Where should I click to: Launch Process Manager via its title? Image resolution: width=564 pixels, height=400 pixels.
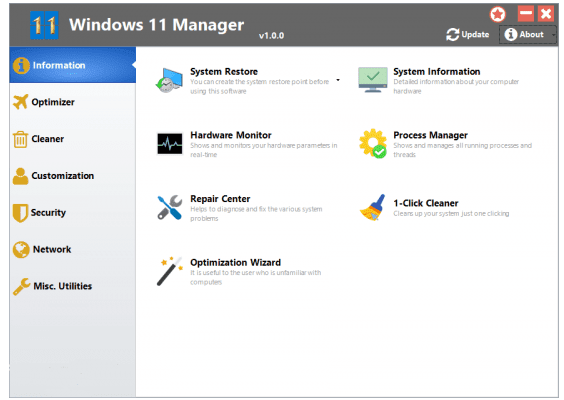(430, 135)
